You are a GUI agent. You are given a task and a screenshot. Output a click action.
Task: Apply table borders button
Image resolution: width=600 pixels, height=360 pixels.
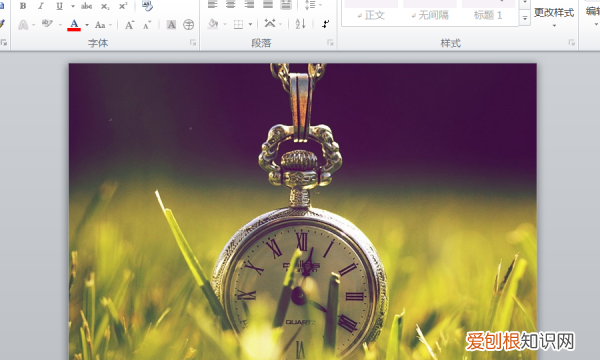(238, 25)
